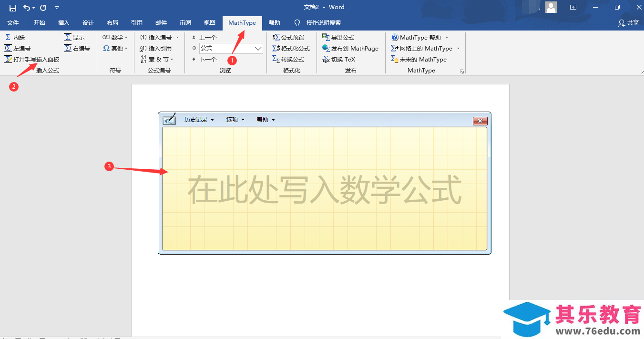
Task: Close the math handwriting input panel
Action: 480,121
